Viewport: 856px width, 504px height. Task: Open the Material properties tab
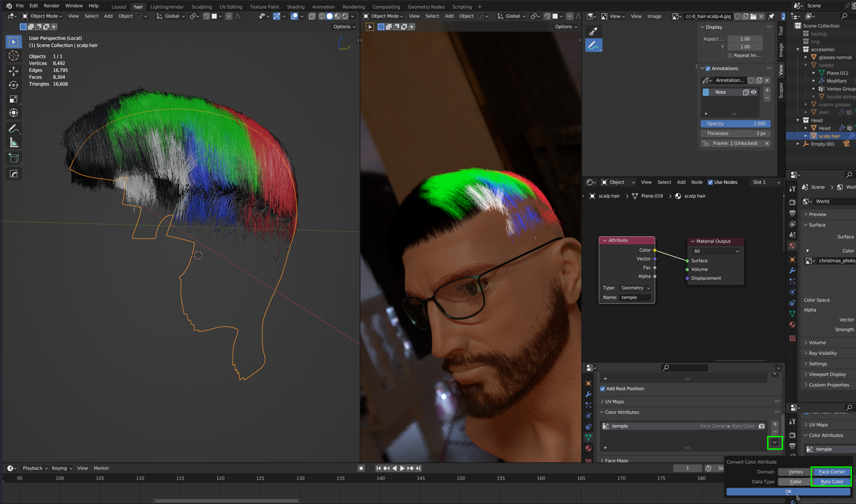click(588, 448)
